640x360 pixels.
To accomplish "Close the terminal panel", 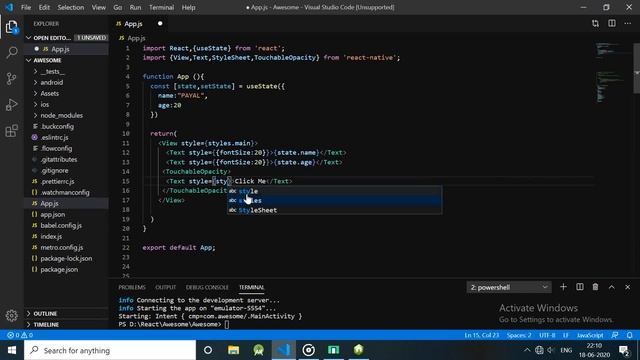I will [628, 287].
